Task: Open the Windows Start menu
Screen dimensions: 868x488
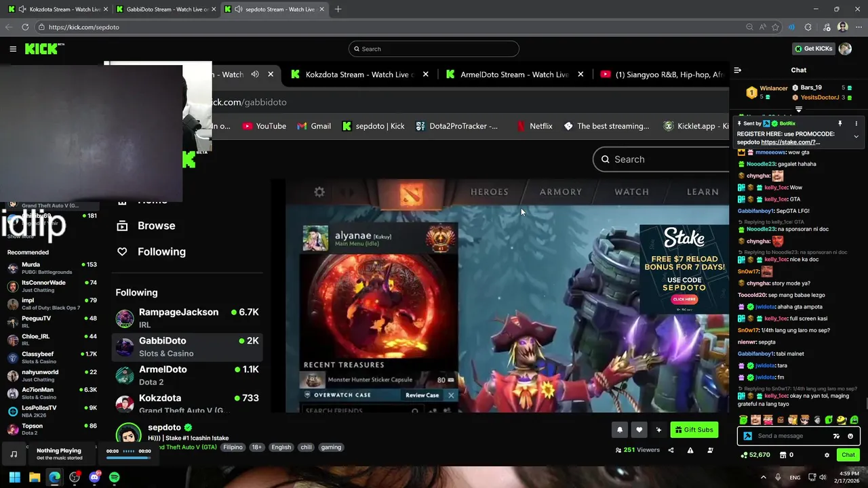Action: (x=14, y=477)
